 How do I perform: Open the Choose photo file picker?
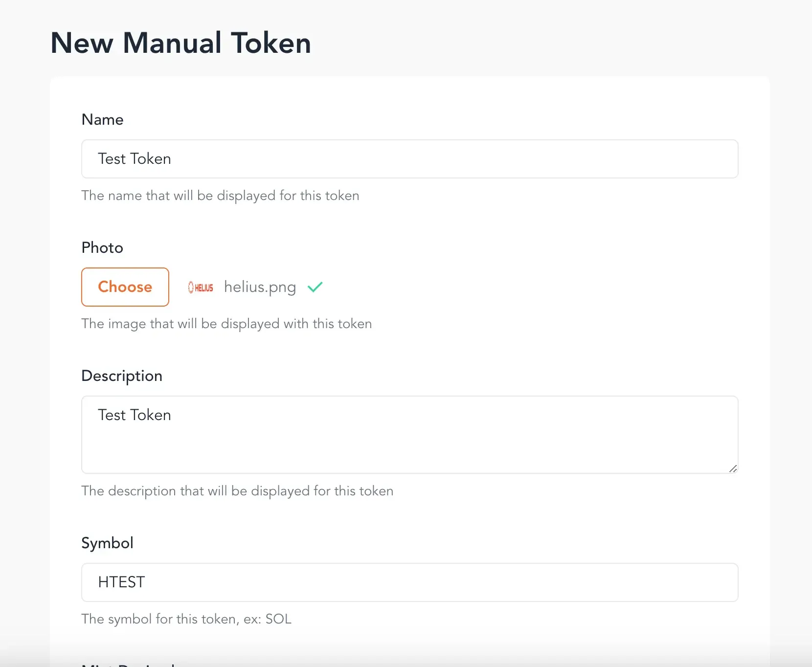[x=125, y=287]
